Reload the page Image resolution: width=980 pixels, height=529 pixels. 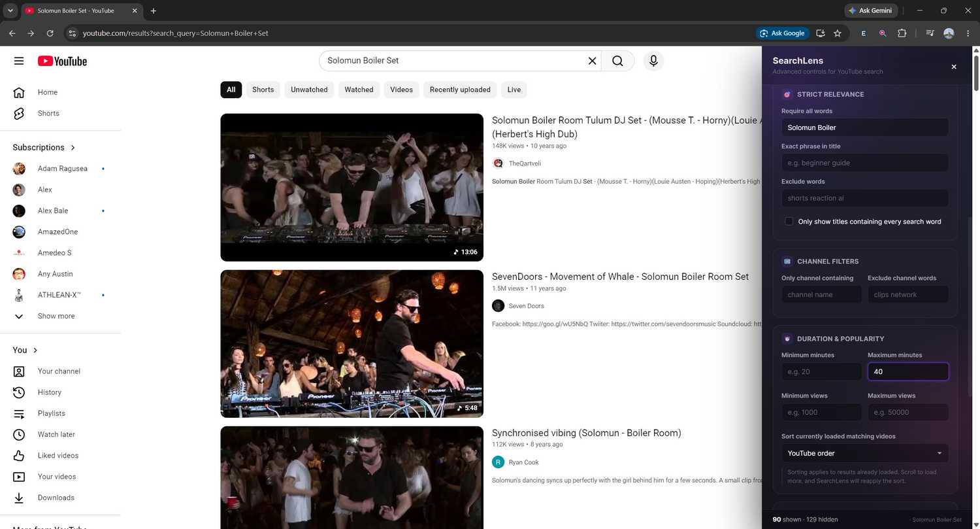(x=50, y=33)
